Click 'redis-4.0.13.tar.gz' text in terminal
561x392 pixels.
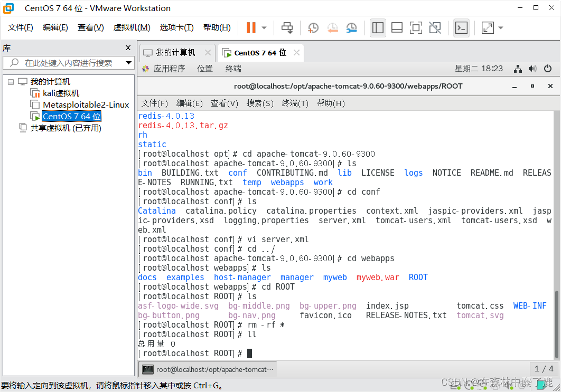pos(183,126)
